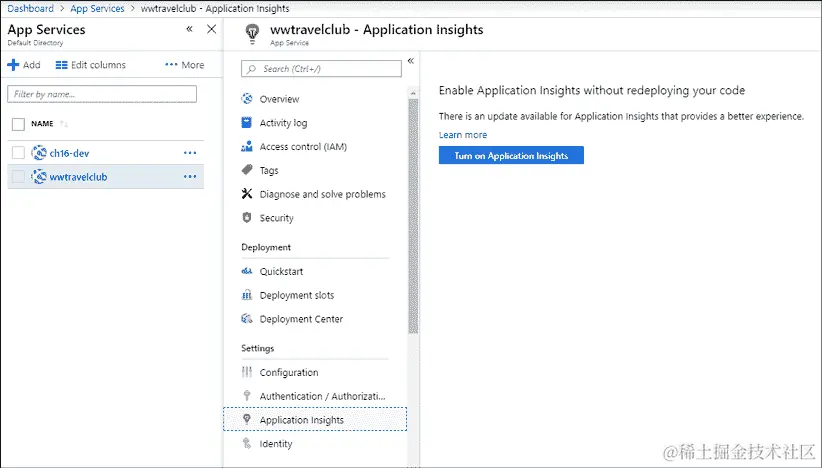The width and height of the screenshot is (822, 468).
Task: Click Authentication / Authorizati... menu label
Action: coord(322,396)
